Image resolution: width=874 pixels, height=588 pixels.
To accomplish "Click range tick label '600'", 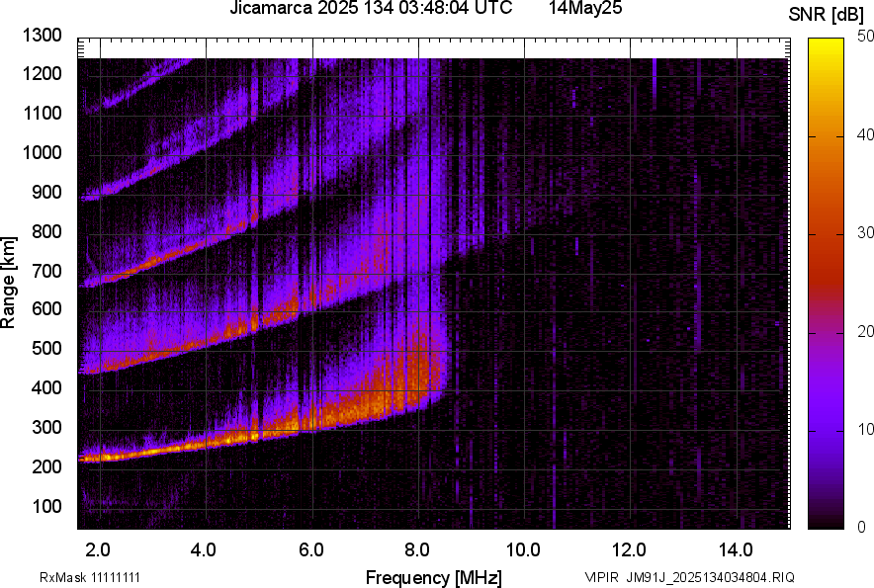I will click(x=46, y=308).
